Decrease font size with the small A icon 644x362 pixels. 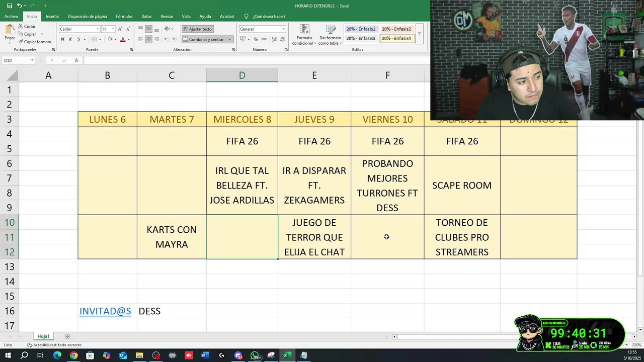(127, 29)
